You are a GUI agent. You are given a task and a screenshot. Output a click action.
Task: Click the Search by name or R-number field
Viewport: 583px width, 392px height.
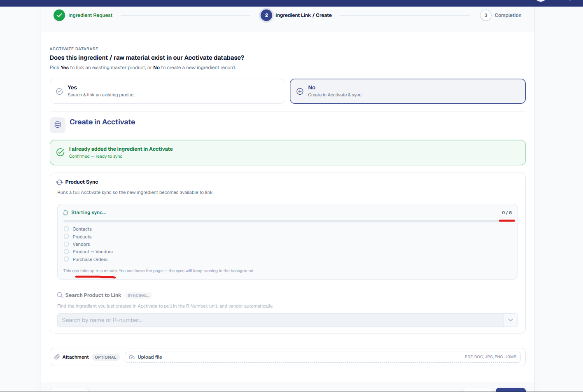280,320
